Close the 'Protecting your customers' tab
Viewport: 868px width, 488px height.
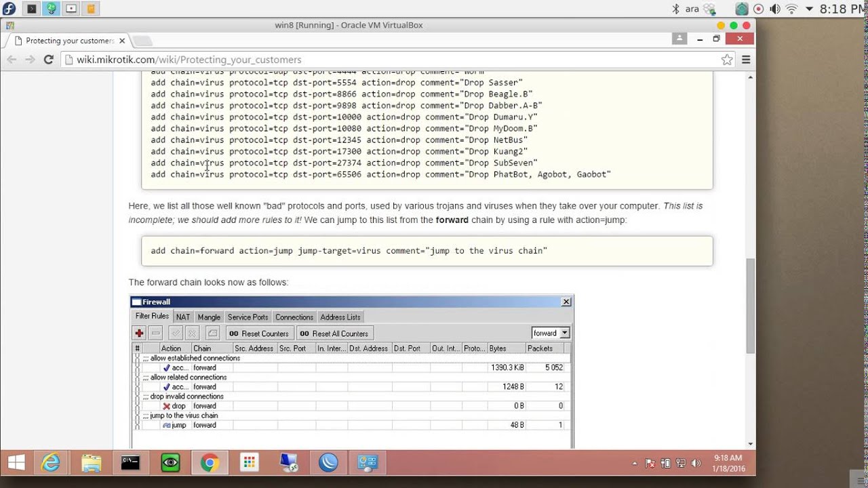click(x=122, y=41)
